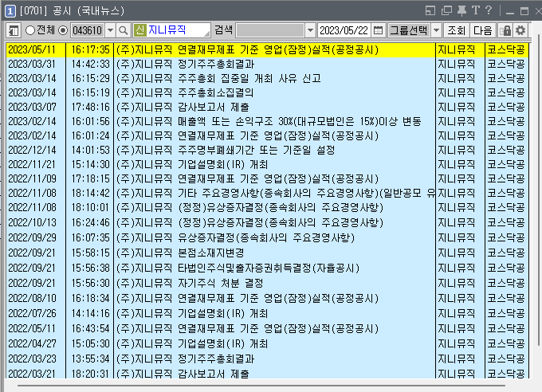
Task: Click the time cell 17:48:16
Action: (x=90, y=107)
